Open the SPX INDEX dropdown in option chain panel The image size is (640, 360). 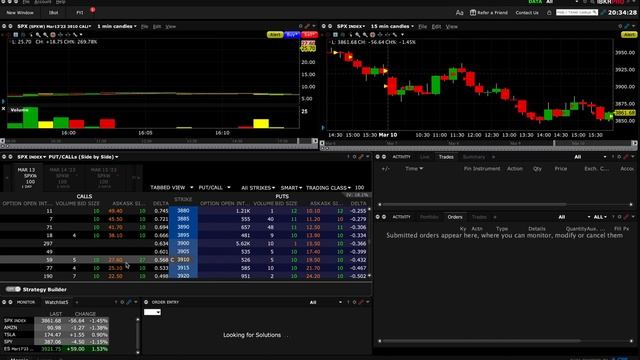32,157
